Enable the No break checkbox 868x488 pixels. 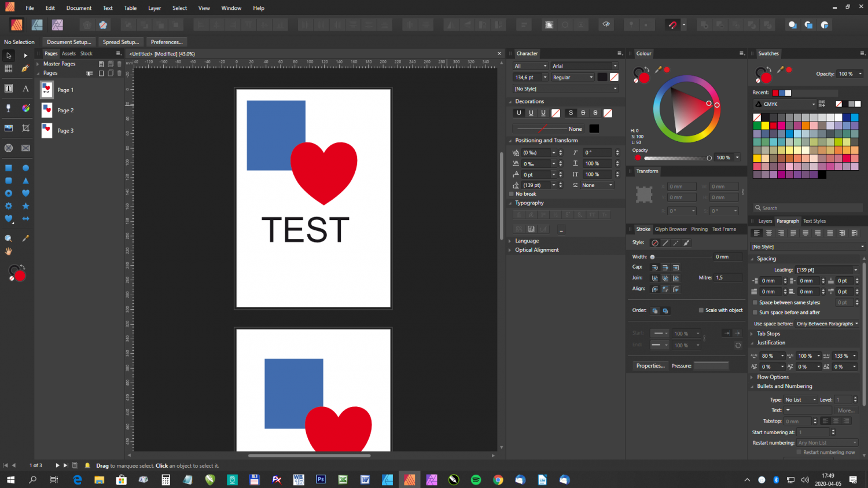[x=512, y=194]
